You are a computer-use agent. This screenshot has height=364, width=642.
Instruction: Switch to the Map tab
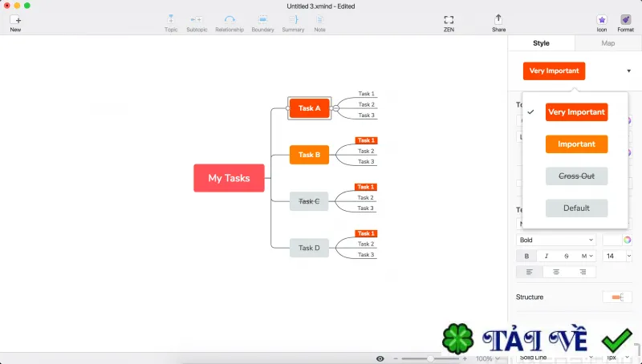coord(608,43)
